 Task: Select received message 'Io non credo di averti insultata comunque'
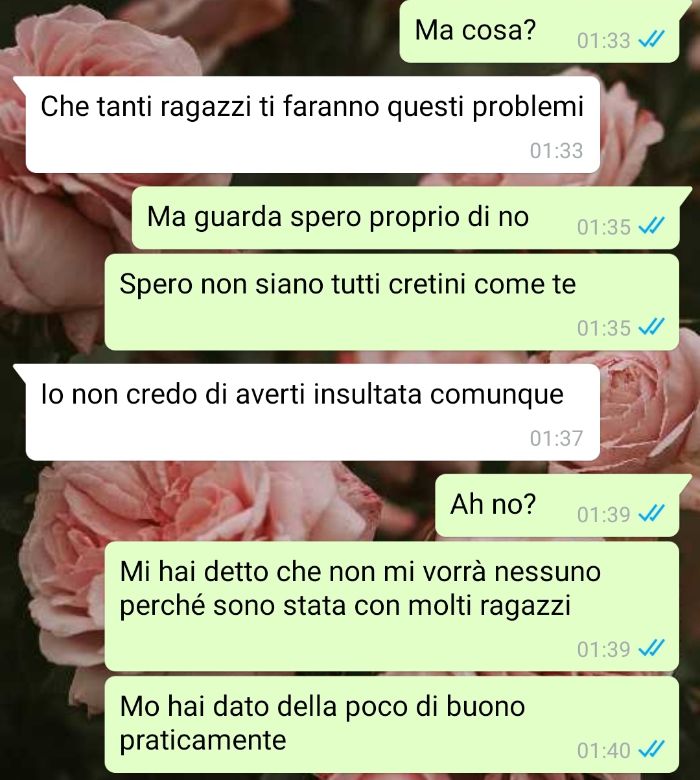(x=312, y=412)
